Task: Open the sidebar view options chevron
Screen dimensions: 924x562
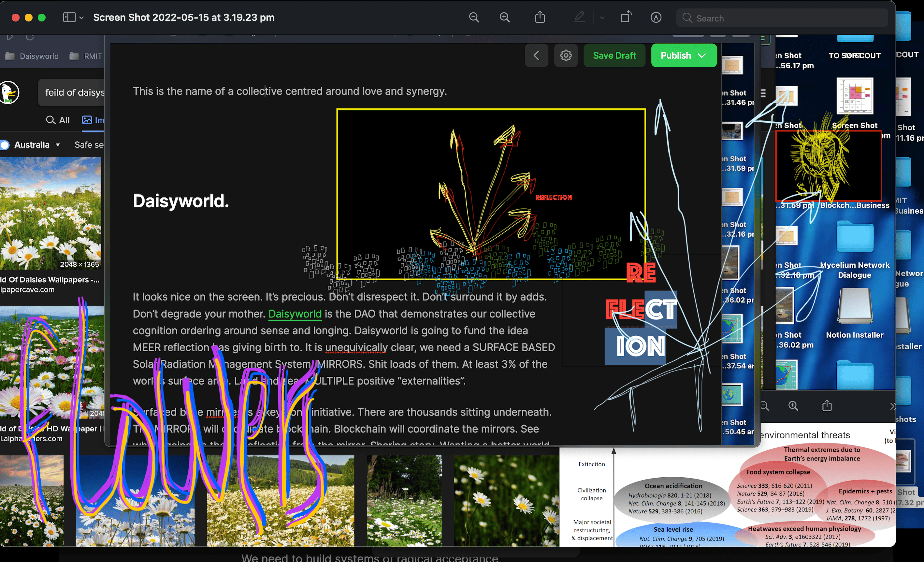Action: (x=81, y=18)
